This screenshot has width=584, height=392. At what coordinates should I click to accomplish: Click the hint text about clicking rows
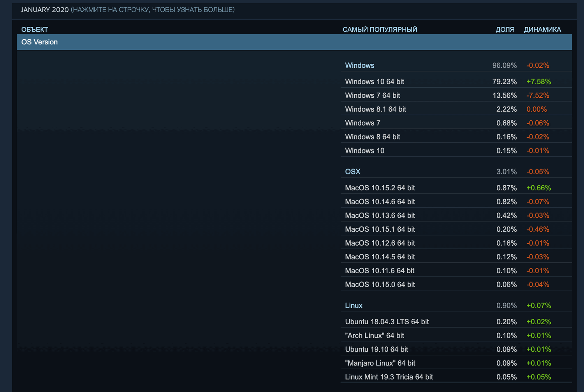click(153, 10)
